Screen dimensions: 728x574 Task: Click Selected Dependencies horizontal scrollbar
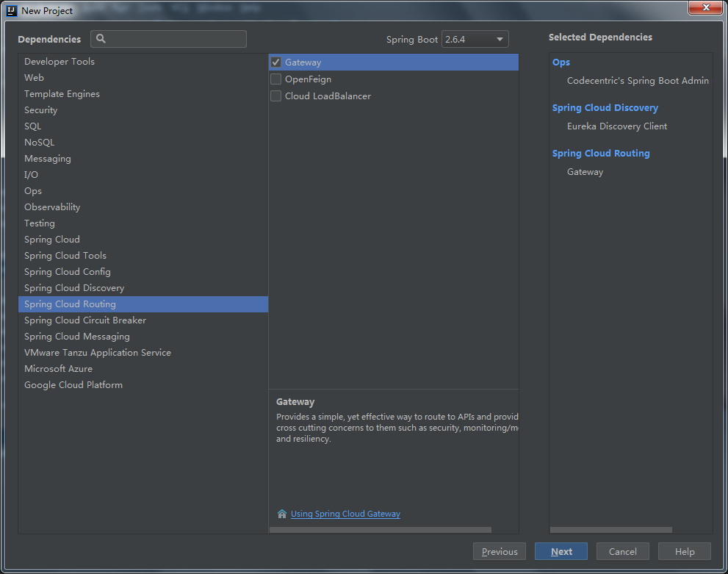click(610, 530)
